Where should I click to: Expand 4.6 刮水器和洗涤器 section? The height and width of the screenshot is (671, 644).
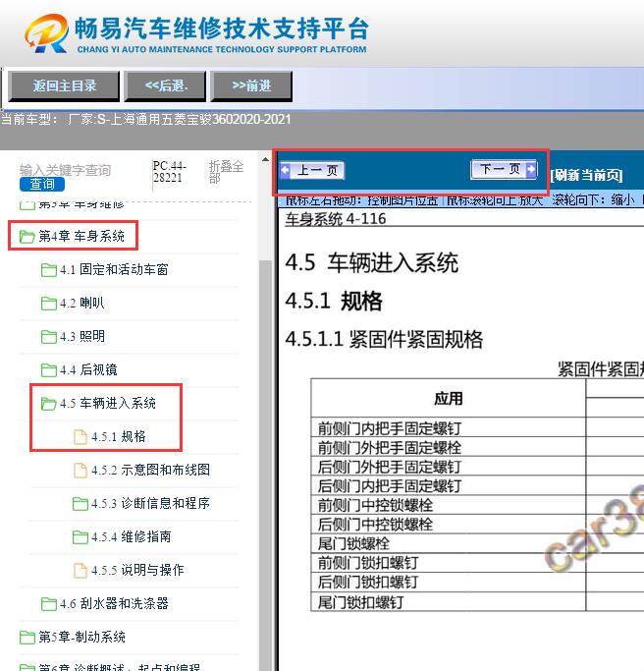tap(114, 603)
